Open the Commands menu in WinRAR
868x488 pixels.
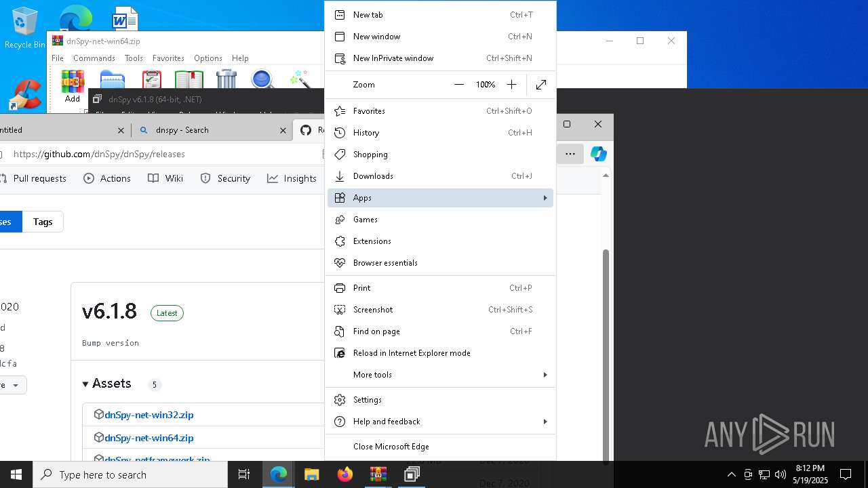click(x=94, y=58)
